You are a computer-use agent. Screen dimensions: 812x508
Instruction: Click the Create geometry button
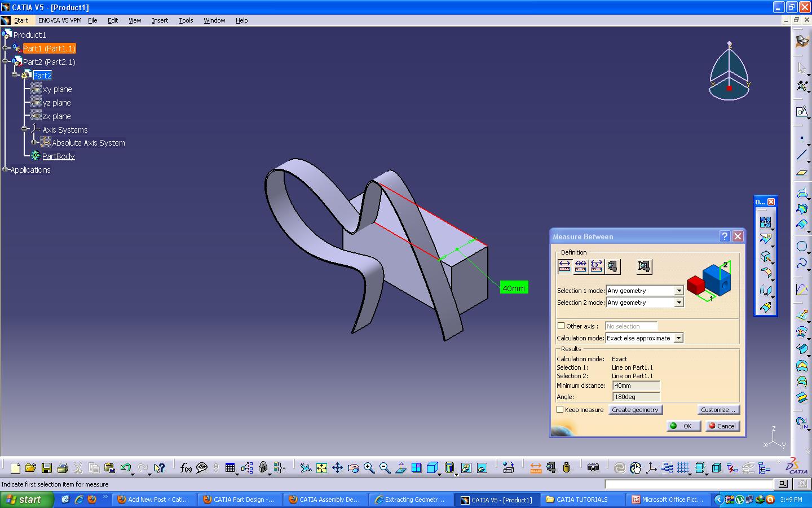point(636,410)
